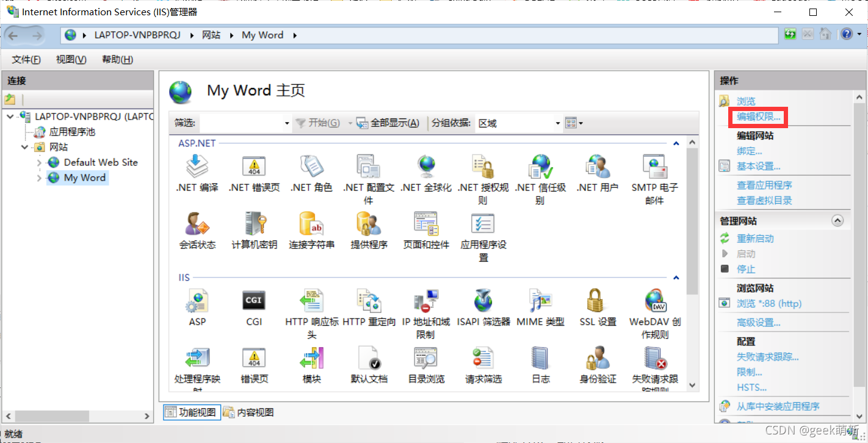Click the 基本设置... link
Viewport: 868px width, 443px height.
pyautogui.click(x=759, y=166)
